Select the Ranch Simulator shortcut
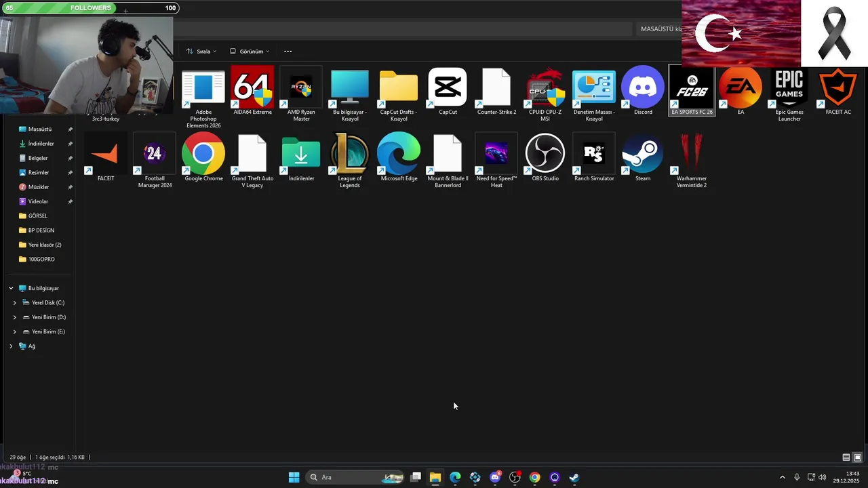868x488 pixels. (594, 158)
